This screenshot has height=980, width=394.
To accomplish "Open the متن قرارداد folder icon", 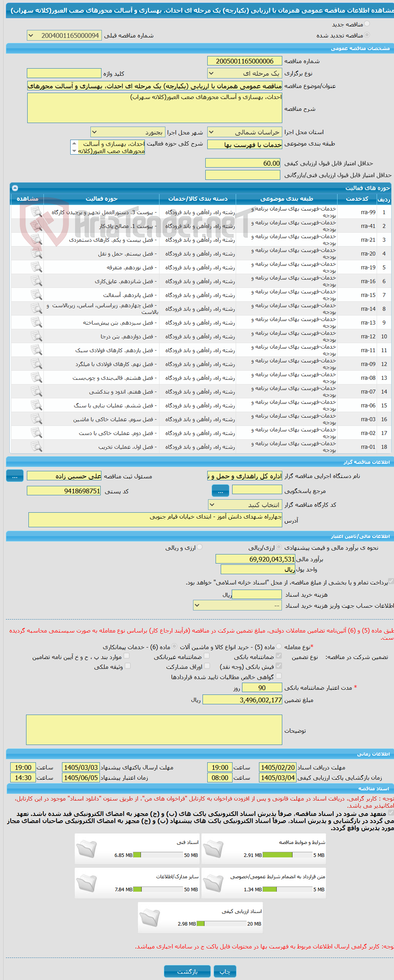I will click(214, 883).
